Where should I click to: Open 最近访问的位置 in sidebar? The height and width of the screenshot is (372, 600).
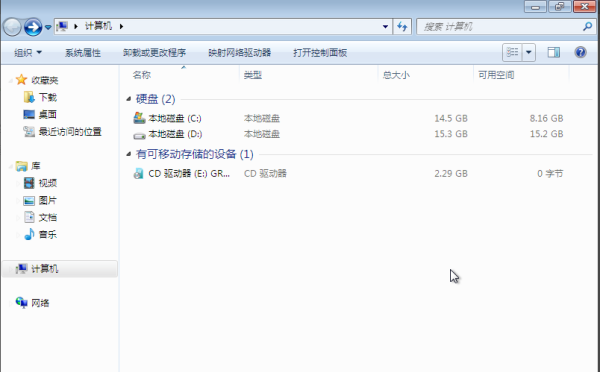coord(70,132)
